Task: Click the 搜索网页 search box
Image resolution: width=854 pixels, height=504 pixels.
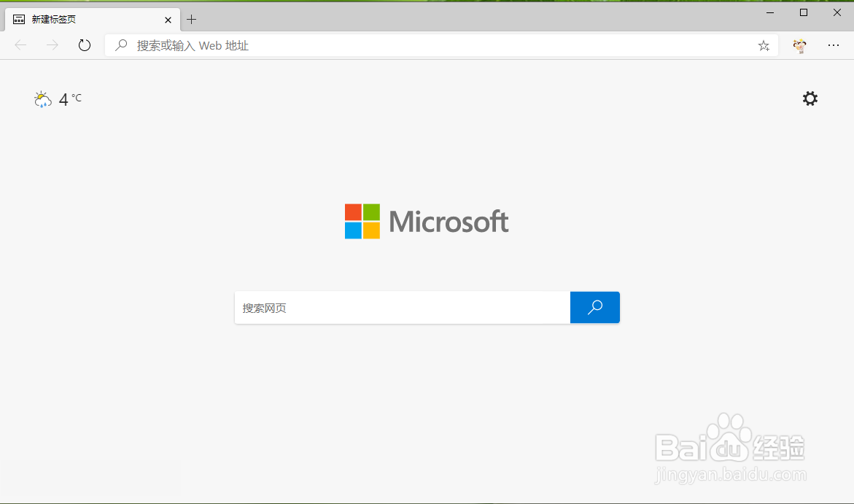Action: (x=403, y=308)
